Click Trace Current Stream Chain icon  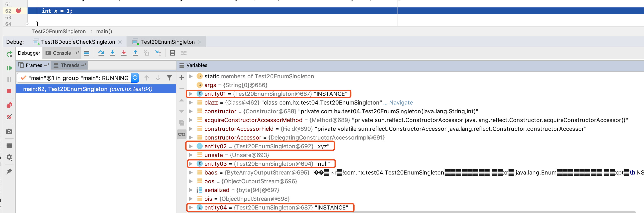pyautogui.click(x=184, y=53)
